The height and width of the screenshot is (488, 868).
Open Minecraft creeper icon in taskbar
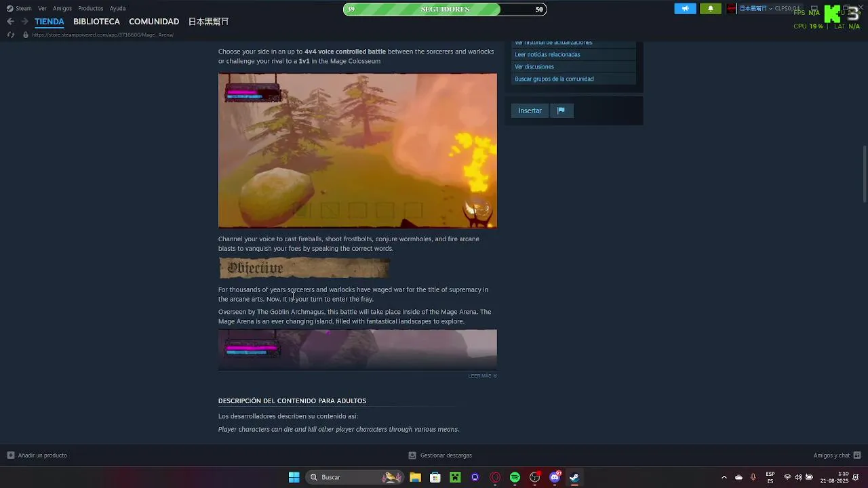(455, 477)
